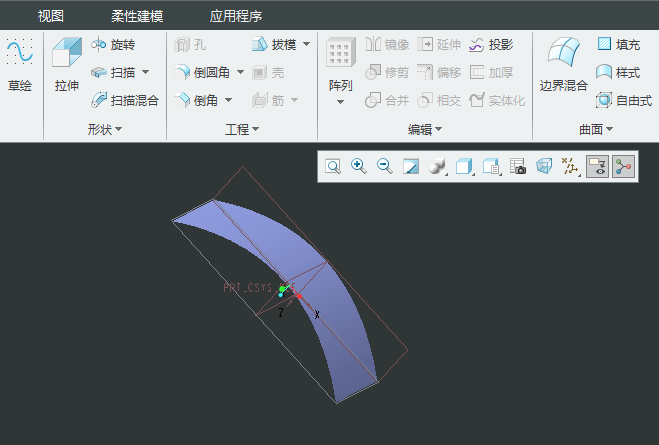Use the 倒角 chamfer tool

196,100
